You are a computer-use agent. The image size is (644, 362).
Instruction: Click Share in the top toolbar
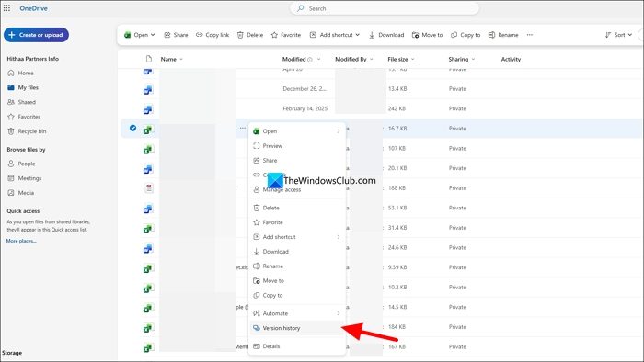click(176, 35)
